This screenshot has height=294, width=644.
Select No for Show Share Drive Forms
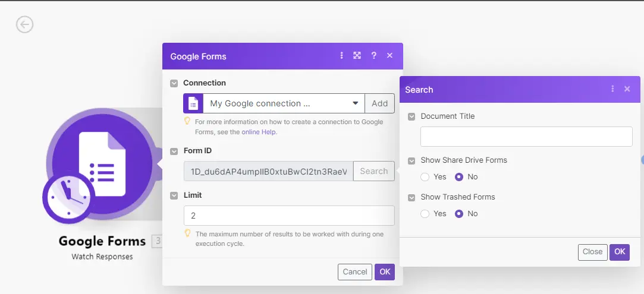coord(459,177)
